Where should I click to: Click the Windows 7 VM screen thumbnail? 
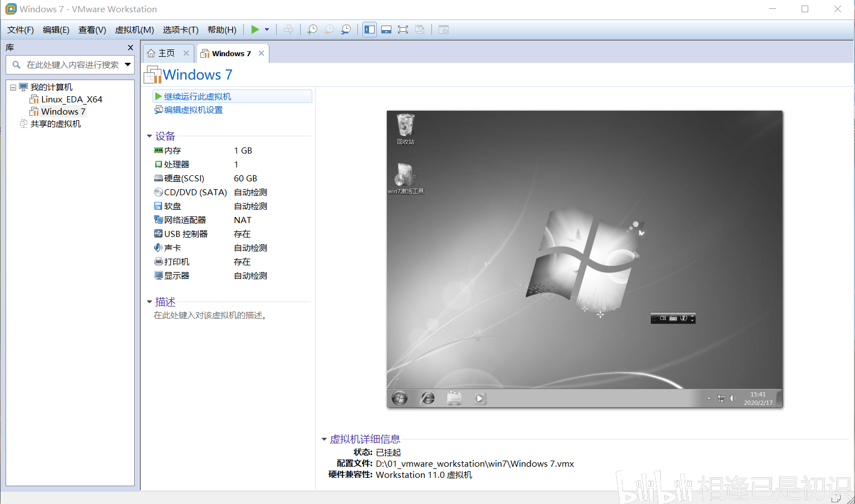click(585, 259)
